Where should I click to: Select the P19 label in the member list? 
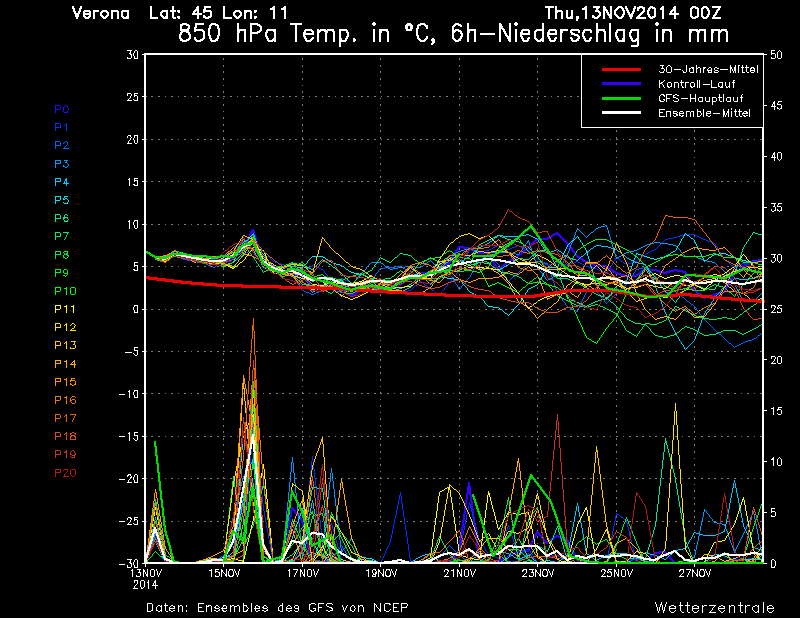pyautogui.click(x=65, y=454)
